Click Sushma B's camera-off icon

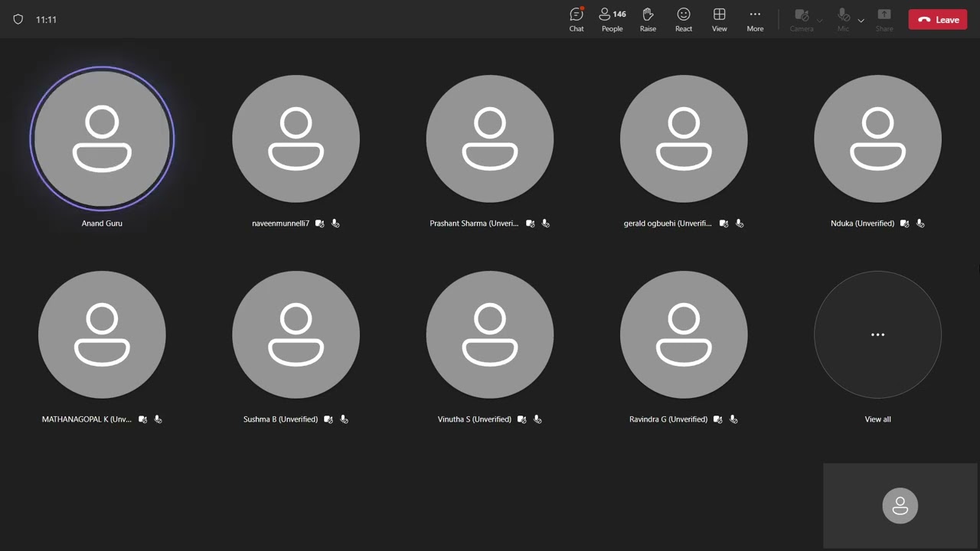pyautogui.click(x=328, y=419)
